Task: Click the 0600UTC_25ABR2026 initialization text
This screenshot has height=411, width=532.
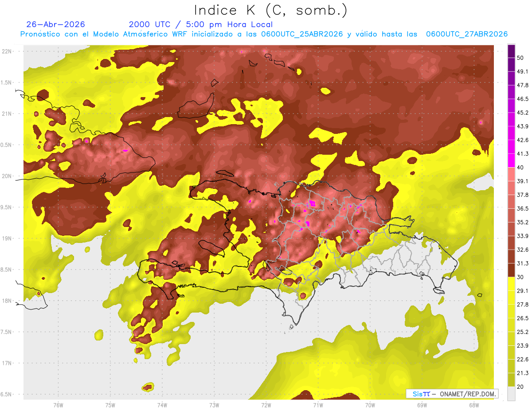Action: point(302,34)
